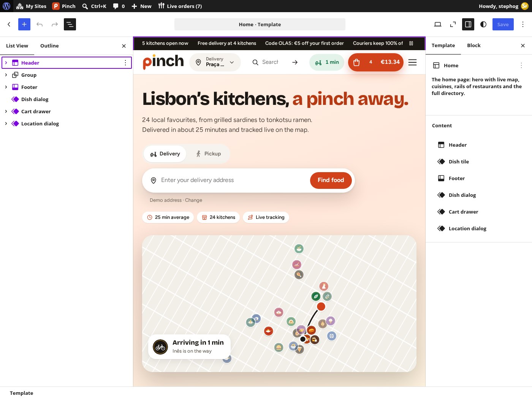Expand the Footer block in list view
The image size is (532, 399).
6,87
